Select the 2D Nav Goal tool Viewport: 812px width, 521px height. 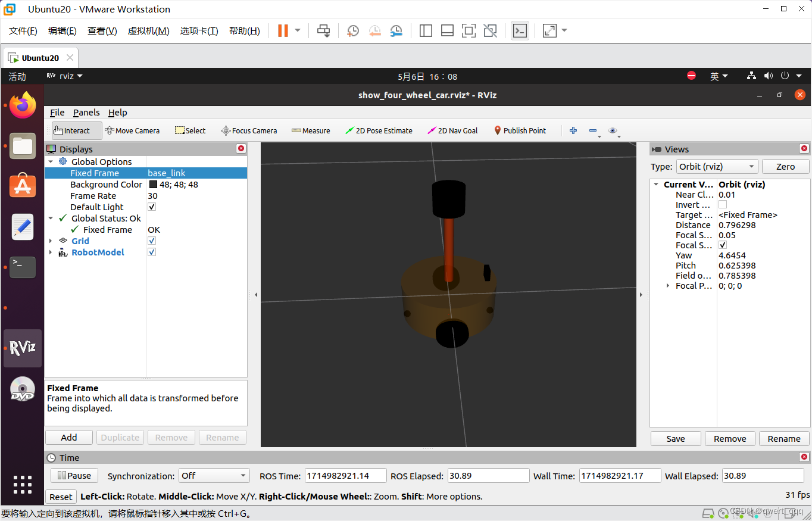[452, 130]
